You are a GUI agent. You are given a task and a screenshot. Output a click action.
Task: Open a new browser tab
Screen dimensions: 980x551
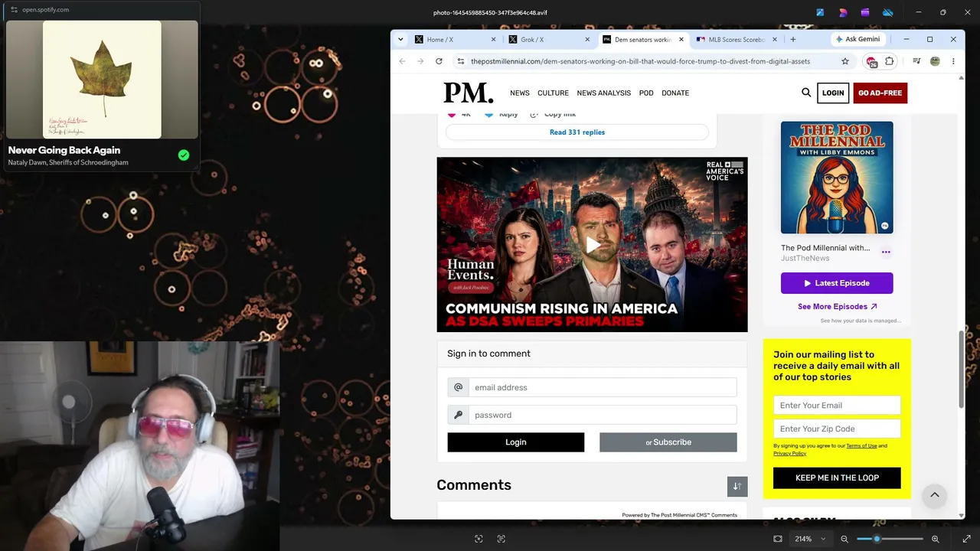click(x=793, y=40)
